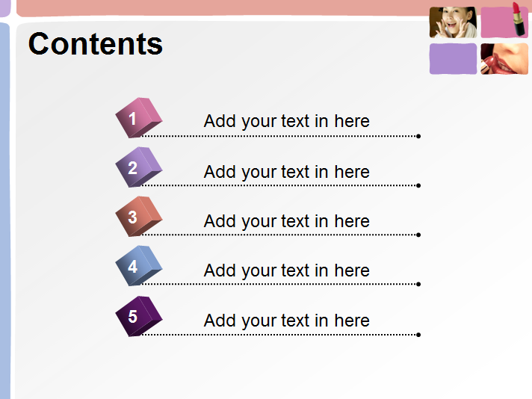The height and width of the screenshot is (399, 532).
Task: Select the Contents title text
Action: pos(95,44)
